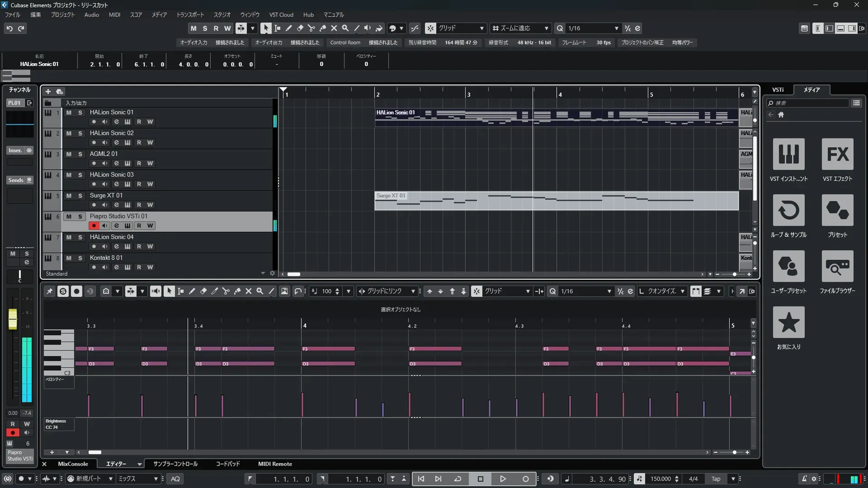Viewport: 868px width, 488px height.
Task: Expand the グリッドにリンク dropdown in editor
Action: (x=413, y=291)
